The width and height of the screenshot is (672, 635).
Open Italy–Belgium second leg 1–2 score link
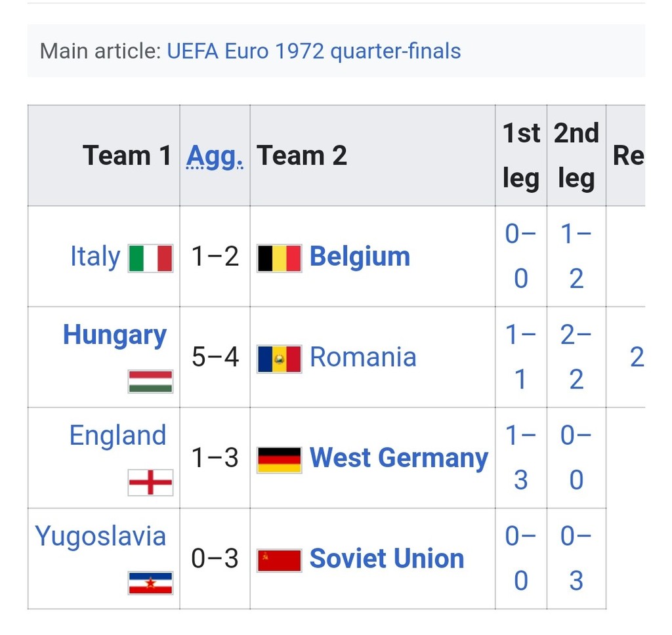pos(576,256)
